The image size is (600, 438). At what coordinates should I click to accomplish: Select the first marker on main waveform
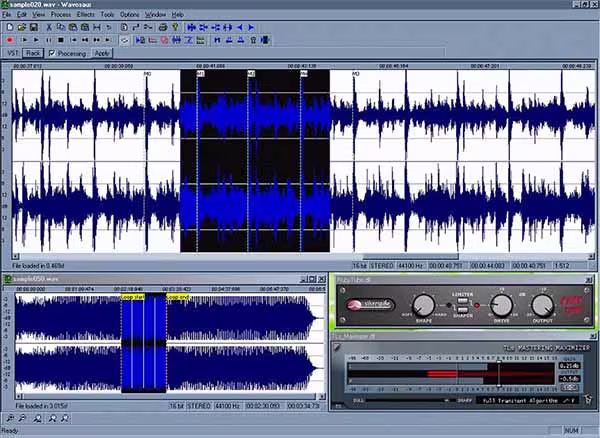147,73
